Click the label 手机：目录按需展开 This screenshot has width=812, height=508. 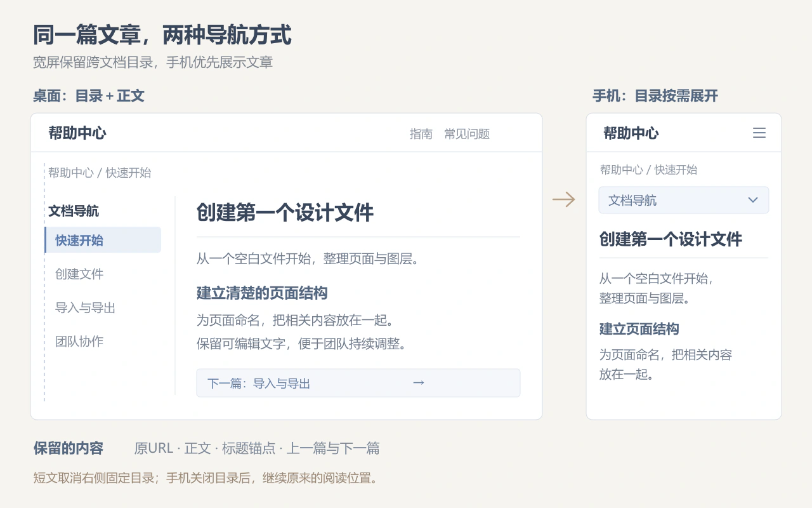655,96
